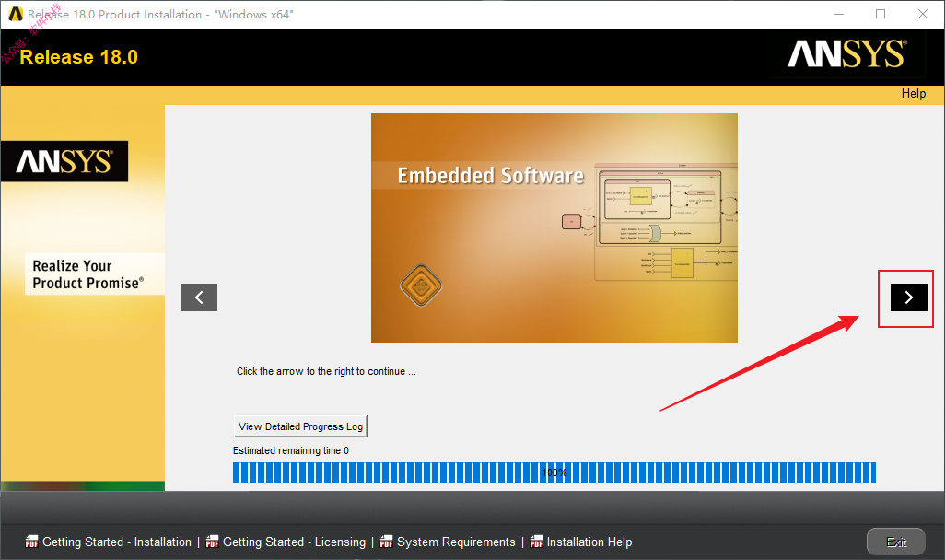Screen dimensions: 945x560
Task: Open Getting Started - Installation guide
Action: [x=117, y=542]
